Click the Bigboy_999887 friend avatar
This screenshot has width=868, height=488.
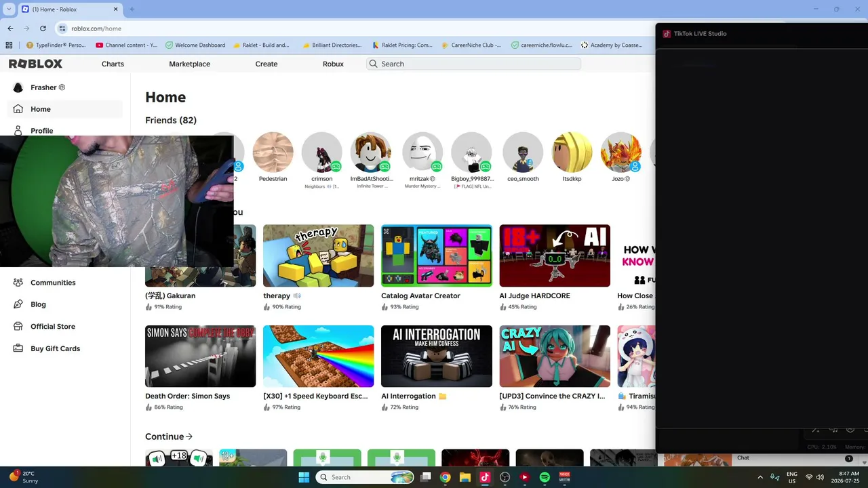[x=471, y=152]
